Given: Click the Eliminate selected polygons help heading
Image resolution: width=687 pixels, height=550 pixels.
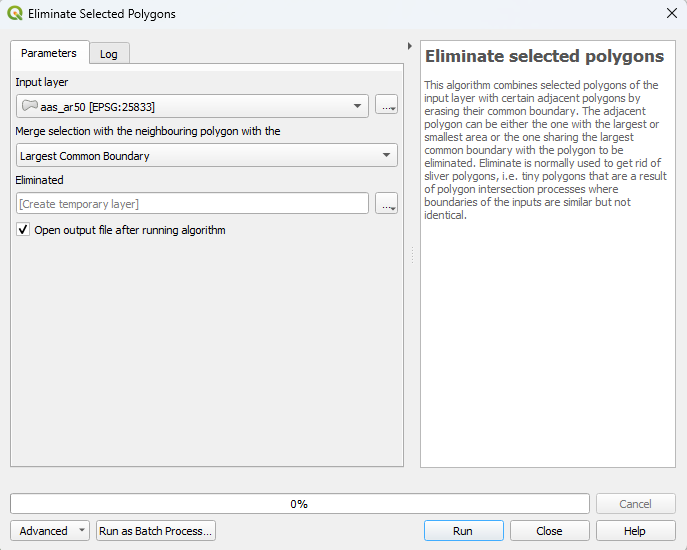Looking at the screenshot, I should point(544,57).
